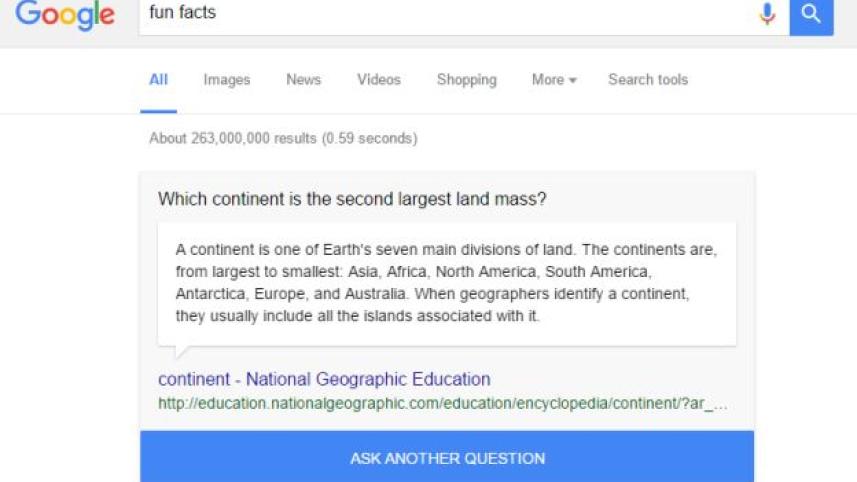Viewport: 857px width, 482px height.
Task: Click the continent answer paragraph
Action: coord(447,283)
